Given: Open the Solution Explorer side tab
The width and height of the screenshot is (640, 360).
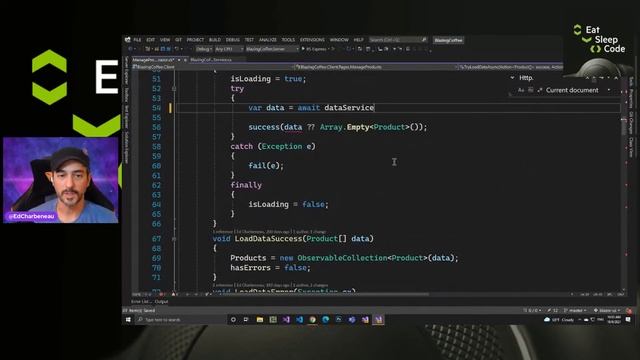Looking at the screenshot, I should coord(127,148).
